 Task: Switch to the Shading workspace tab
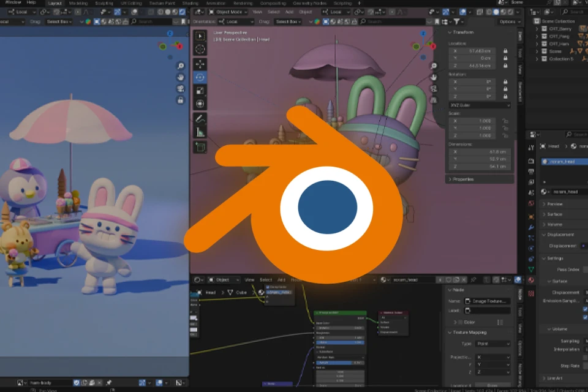tap(190, 3)
